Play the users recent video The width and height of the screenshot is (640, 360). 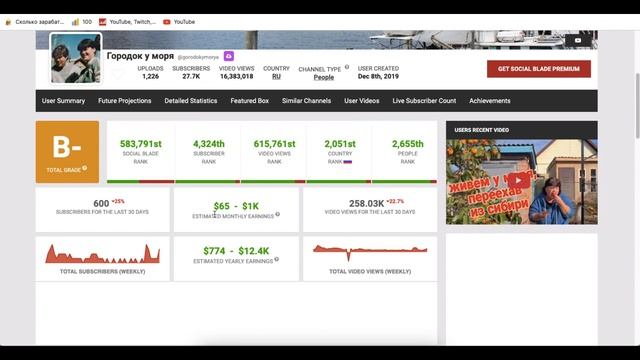(x=518, y=181)
